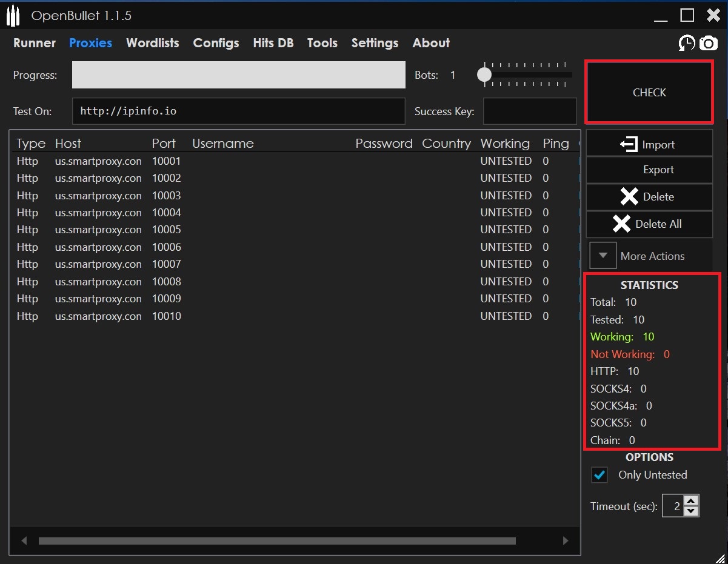This screenshot has height=564, width=728.
Task: Click the Total: 10 statistic
Action: (x=613, y=302)
